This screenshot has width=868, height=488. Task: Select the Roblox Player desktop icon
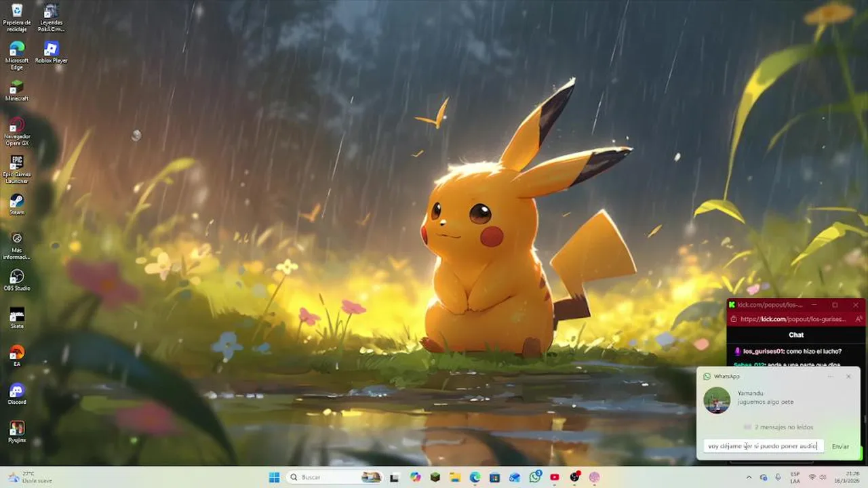(x=51, y=52)
